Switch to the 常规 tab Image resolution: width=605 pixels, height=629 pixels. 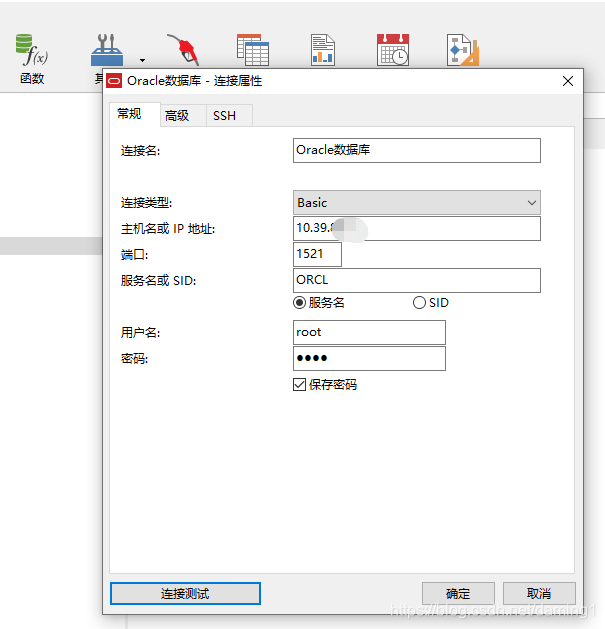coord(135,114)
